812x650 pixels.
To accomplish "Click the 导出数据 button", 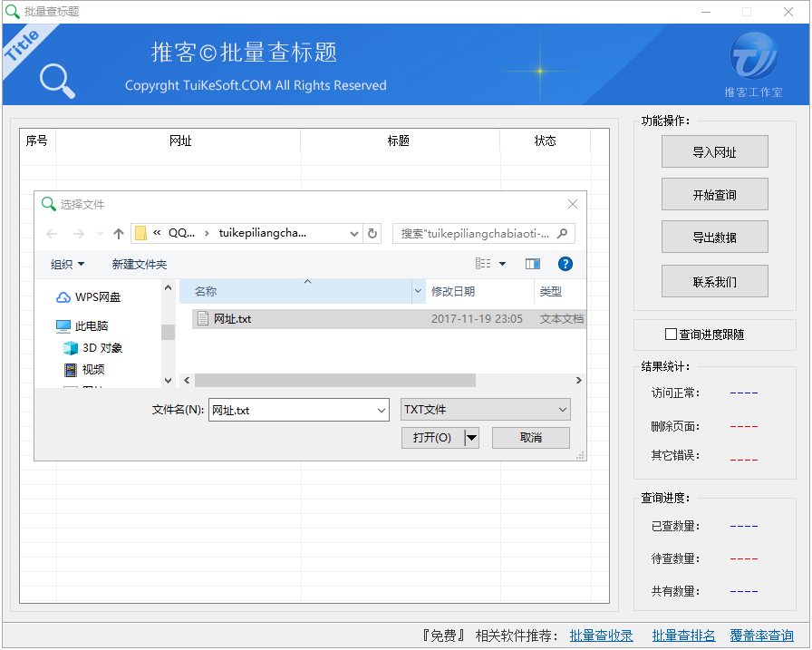I will (x=715, y=237).
